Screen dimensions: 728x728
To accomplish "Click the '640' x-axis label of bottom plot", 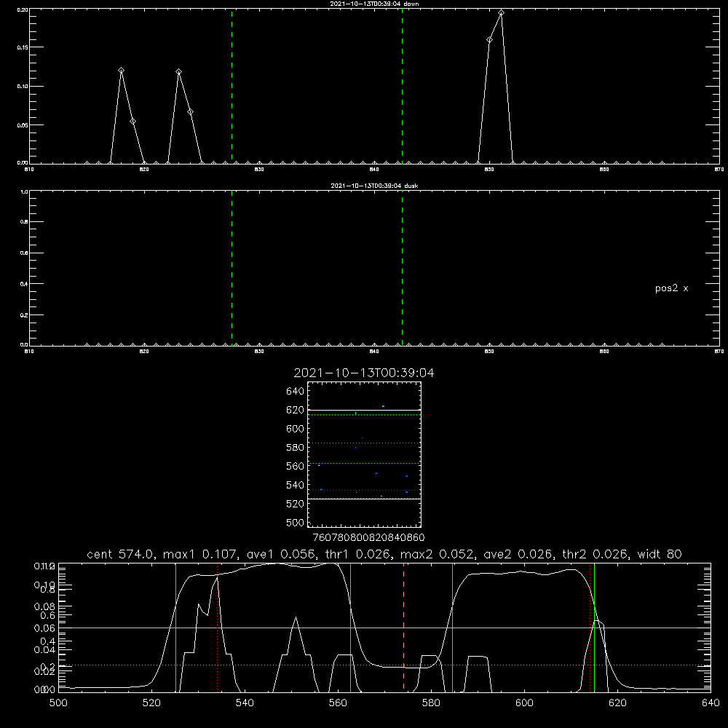I will pos(711,703).
